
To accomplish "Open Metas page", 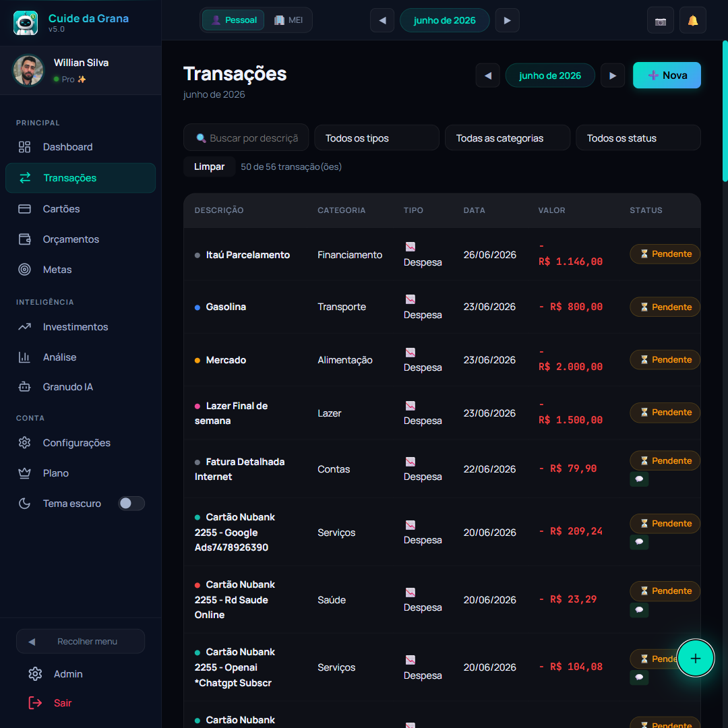I will pos(80,269).
